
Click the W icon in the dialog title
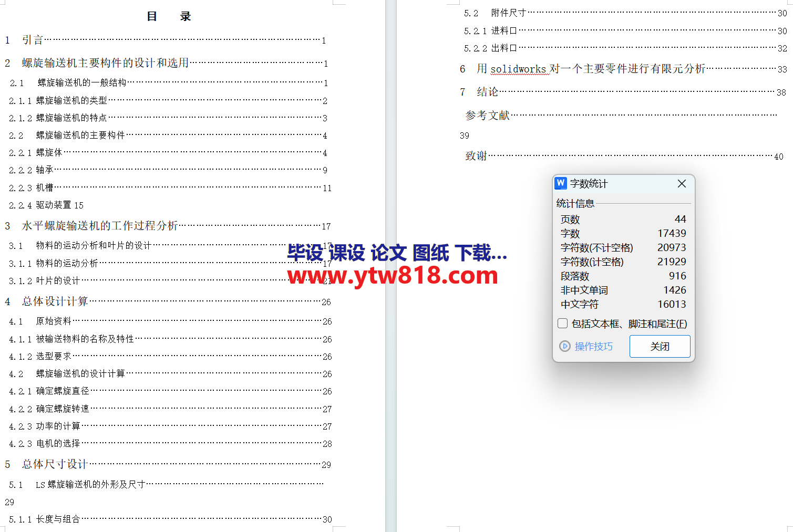click(561, 183)
